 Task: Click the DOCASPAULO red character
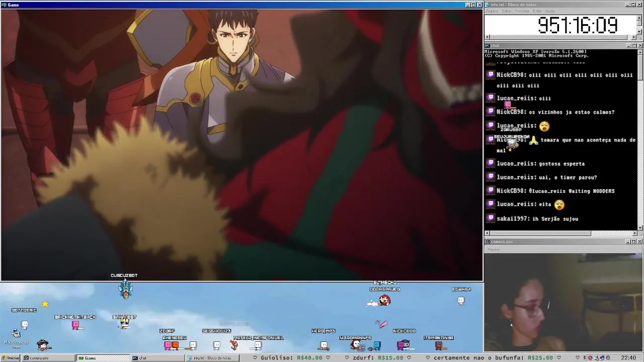coord(384,301)
